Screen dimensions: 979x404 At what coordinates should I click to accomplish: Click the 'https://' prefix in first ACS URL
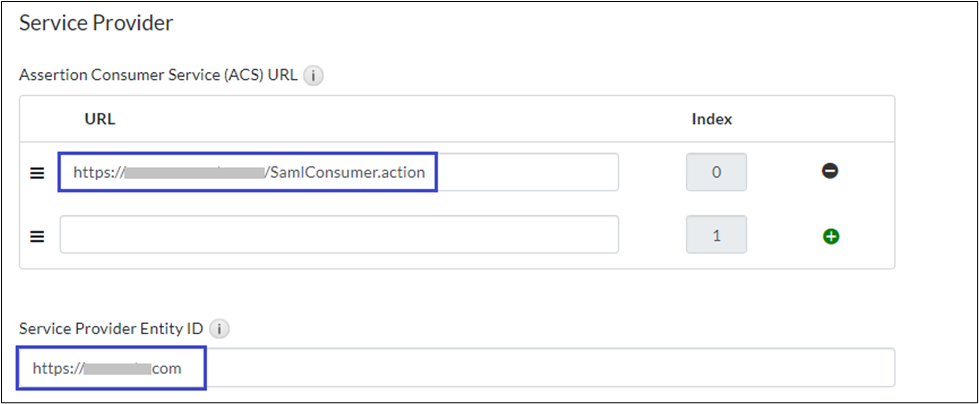[x=96, y=173]
